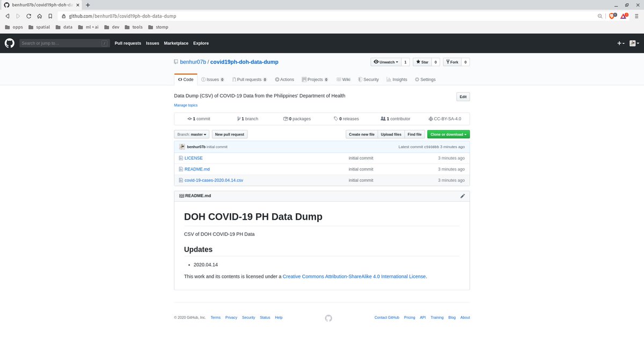Open Creative Commons Attribution-ShareAlike license link
The image size is (644, 352).
pyautogui.click(x=354, y=276)
